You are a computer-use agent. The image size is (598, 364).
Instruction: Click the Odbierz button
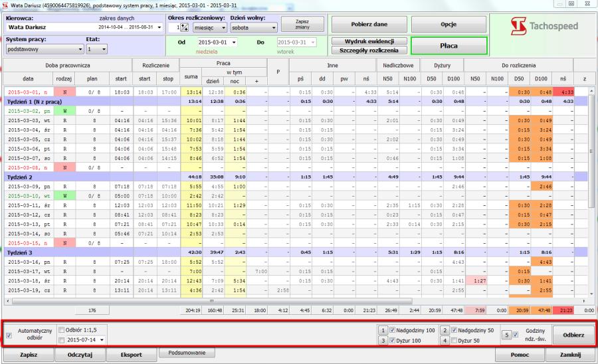[x=573, y=335]
